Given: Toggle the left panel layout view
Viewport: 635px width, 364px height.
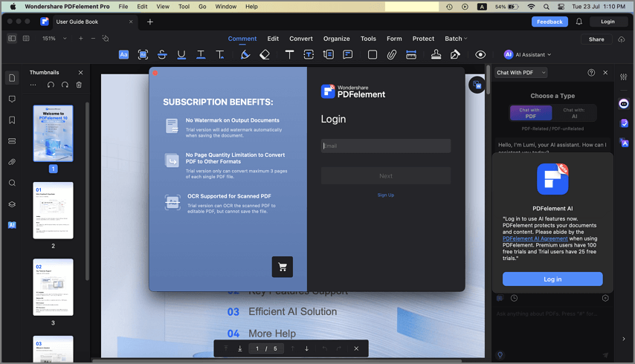Looking at the screenshot, I should point(12,39).
